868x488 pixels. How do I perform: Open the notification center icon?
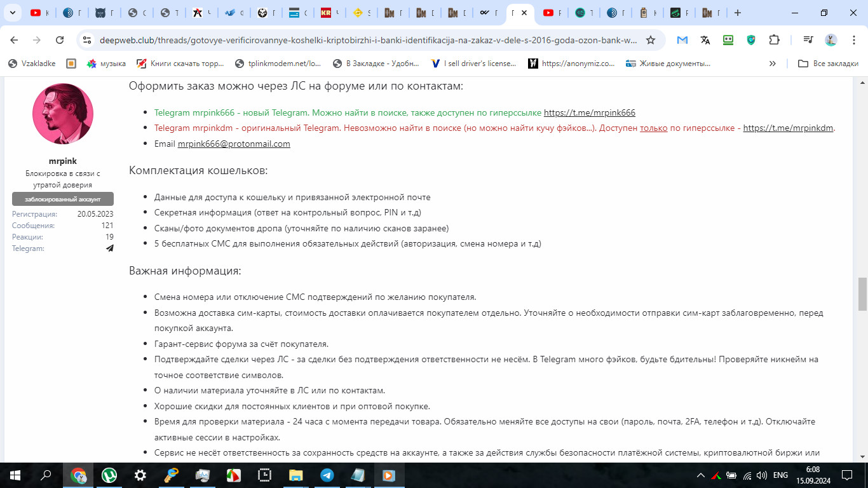click(x=846, y=475)
